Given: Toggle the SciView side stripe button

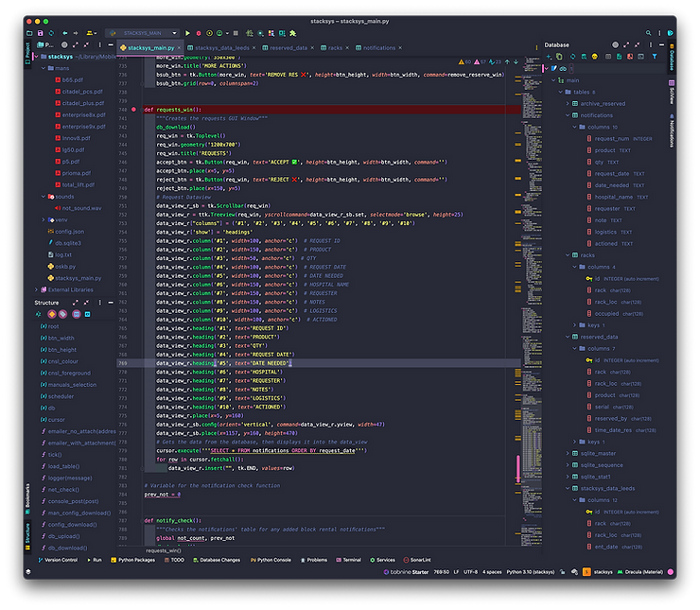Looking at the screenshot, I should coord(671,92).
